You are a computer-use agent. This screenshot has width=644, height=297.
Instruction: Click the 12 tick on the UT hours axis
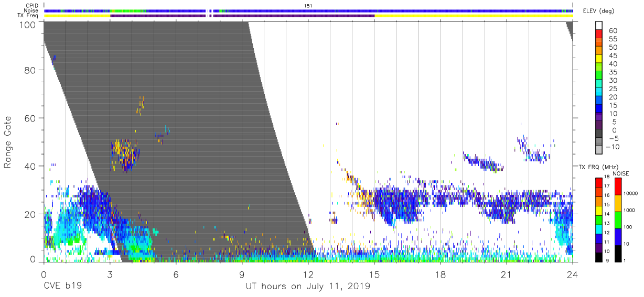[308, 274]
